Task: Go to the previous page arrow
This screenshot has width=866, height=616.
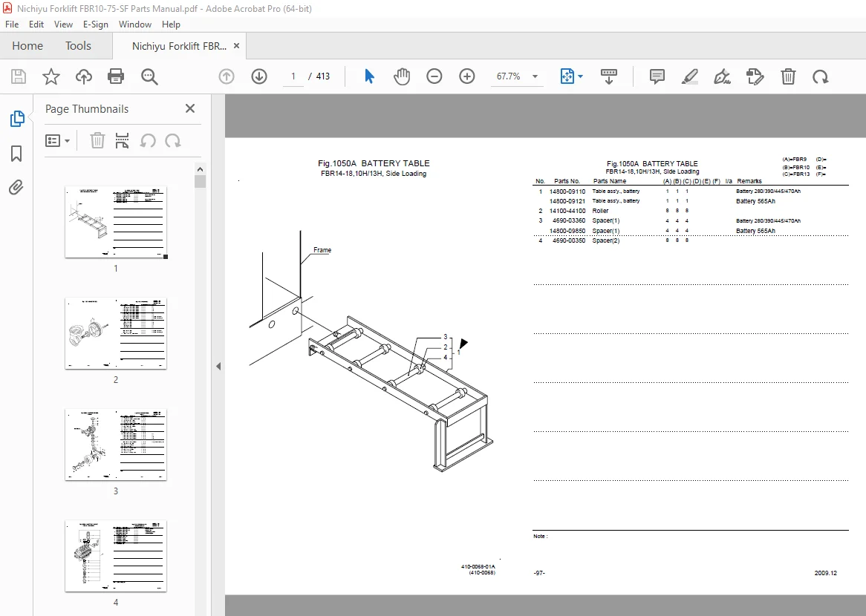Action: tap(227, 76)
